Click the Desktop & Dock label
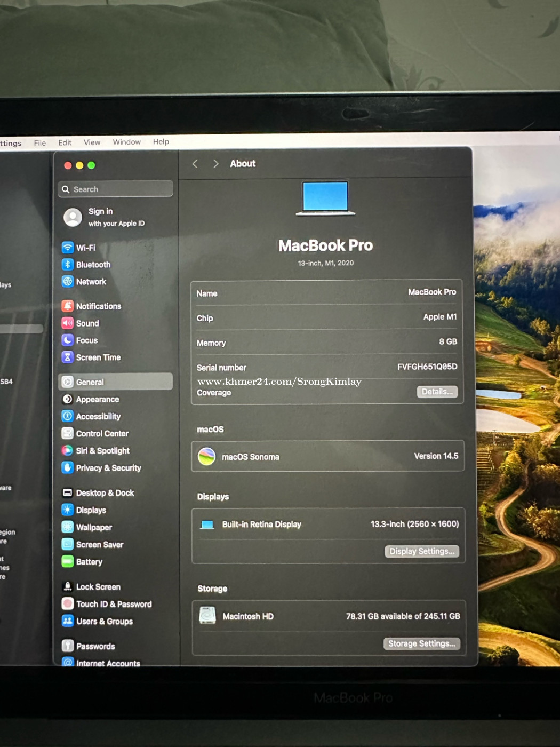The height and width of the screenshot is (747, 560). click(x=105, y=493)
